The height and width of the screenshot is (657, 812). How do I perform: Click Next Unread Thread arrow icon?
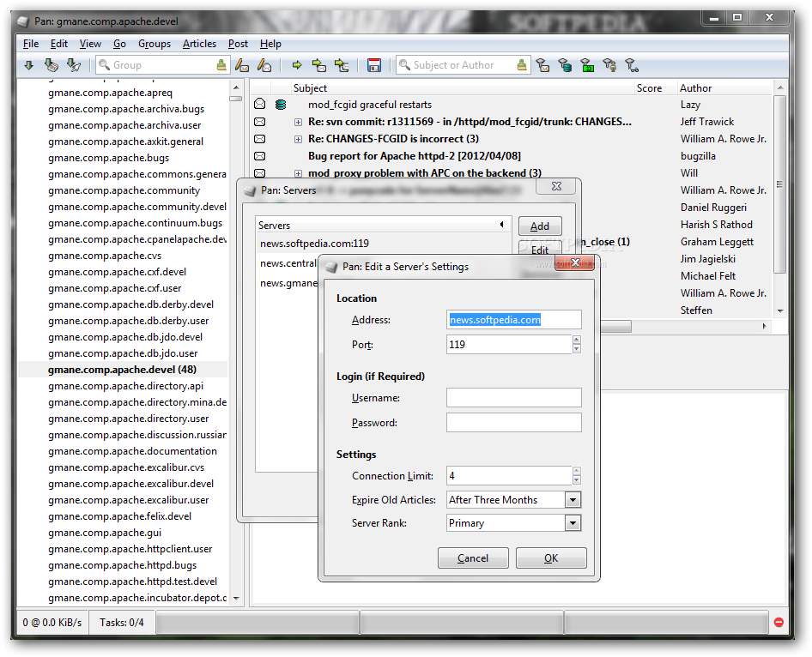pos(342,65)
